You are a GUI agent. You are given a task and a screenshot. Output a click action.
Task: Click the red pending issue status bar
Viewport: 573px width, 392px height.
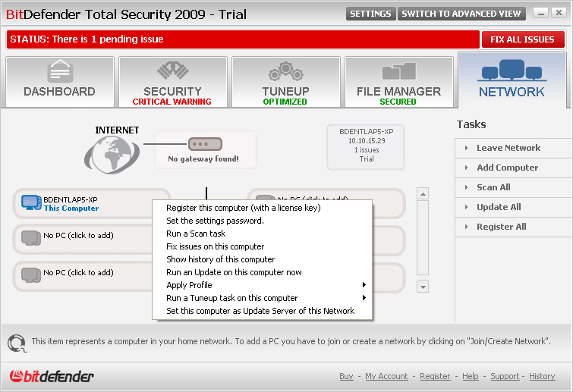[243, 39]
